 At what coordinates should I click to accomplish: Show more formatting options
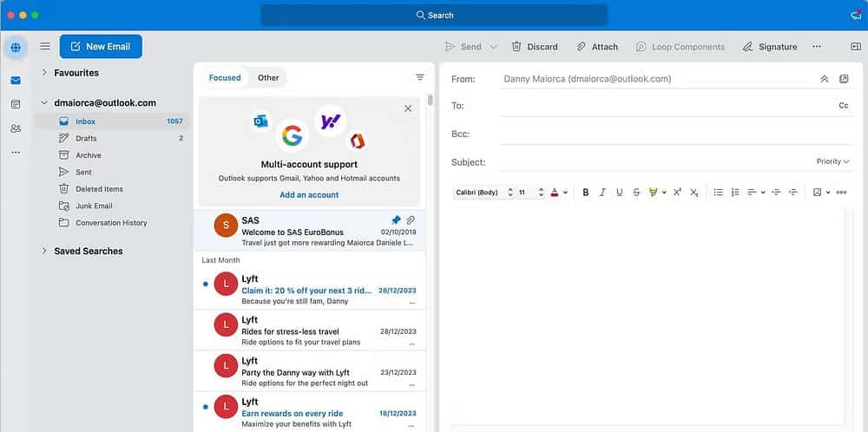[x=841, y=193]
